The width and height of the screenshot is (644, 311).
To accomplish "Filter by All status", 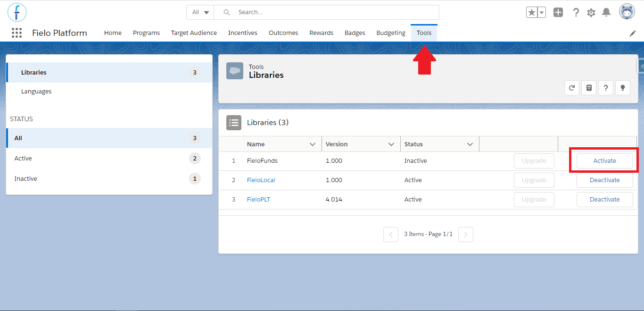I will click(x=109, y=138).
